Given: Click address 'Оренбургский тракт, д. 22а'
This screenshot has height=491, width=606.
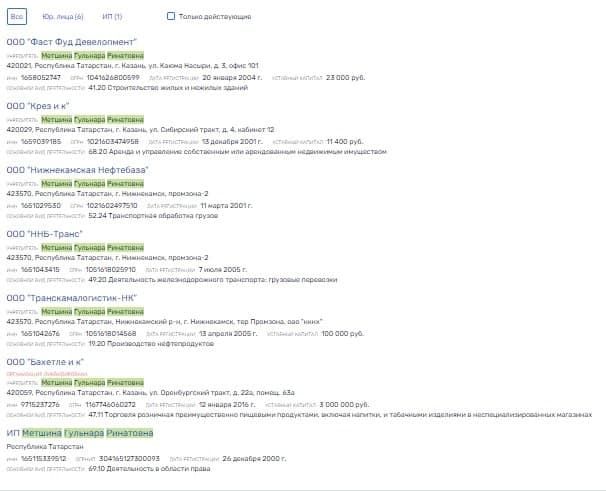Looking at the screenshot, I should (207, 393).
